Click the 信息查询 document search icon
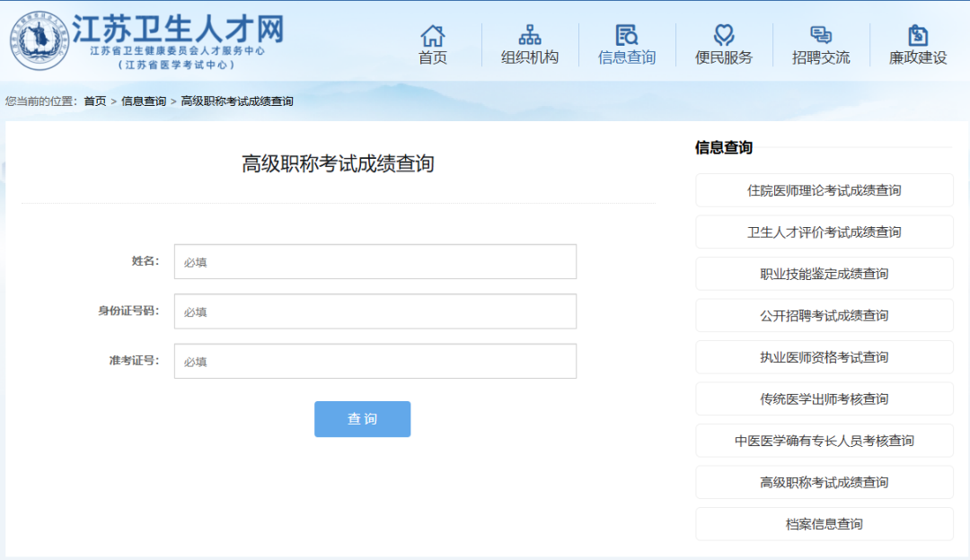Screen dimensions: 970x560 pyautogui.click(x=627, y=35)
